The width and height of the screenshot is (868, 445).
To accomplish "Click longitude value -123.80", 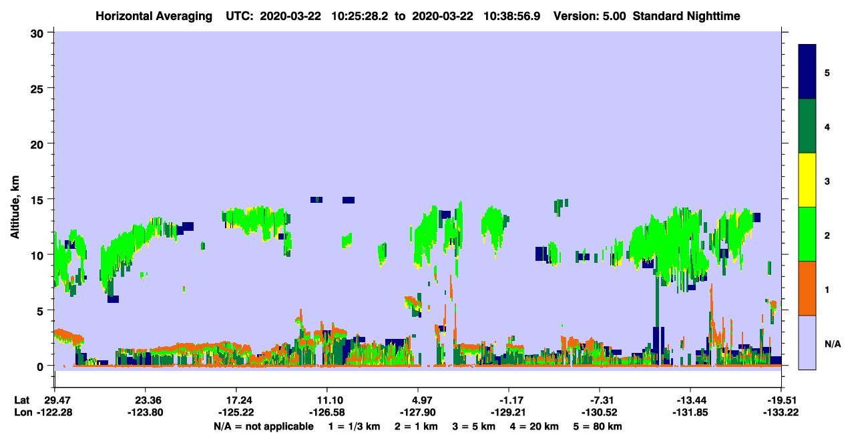I will (x=145, y=412).
